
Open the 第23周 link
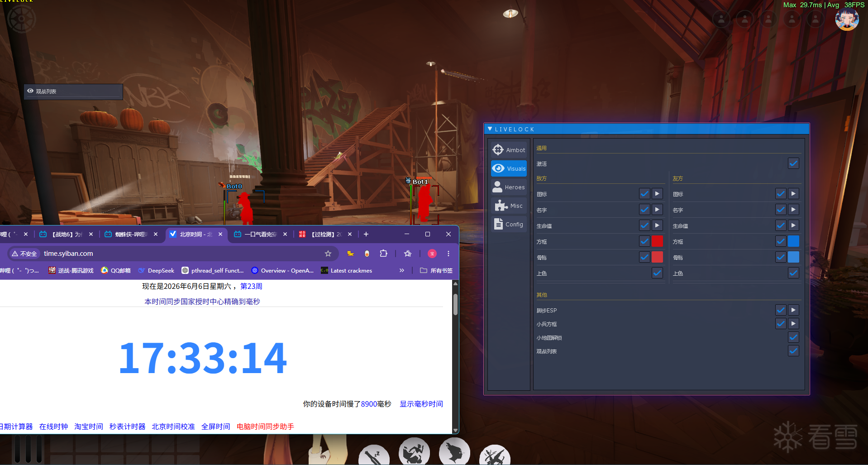coord(251,286)
